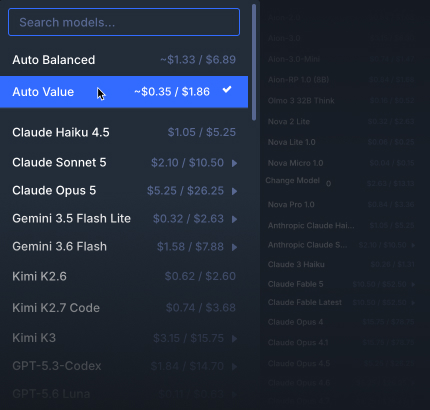Expand the Kimi K3 submenu arrow
Screen dimensions: 430x410
tap(235, 338)
